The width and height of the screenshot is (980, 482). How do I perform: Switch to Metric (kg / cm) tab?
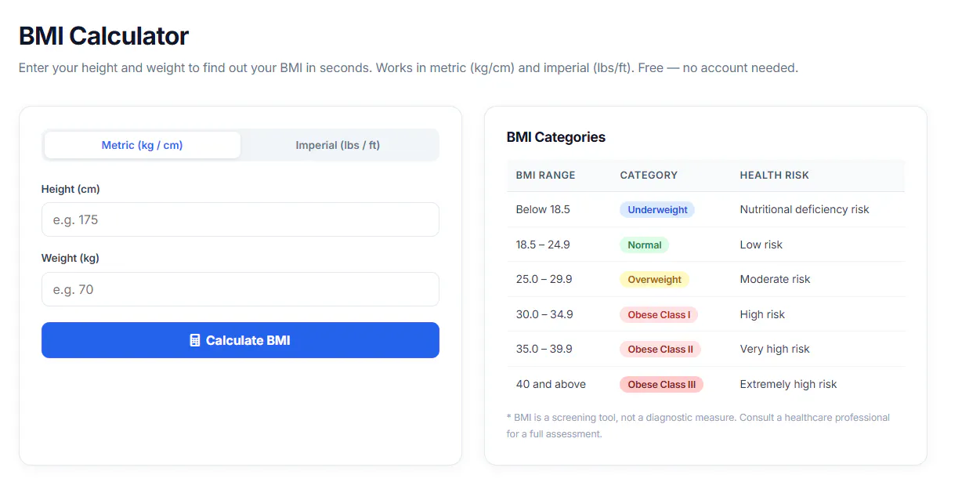click(x=143, y=145)
